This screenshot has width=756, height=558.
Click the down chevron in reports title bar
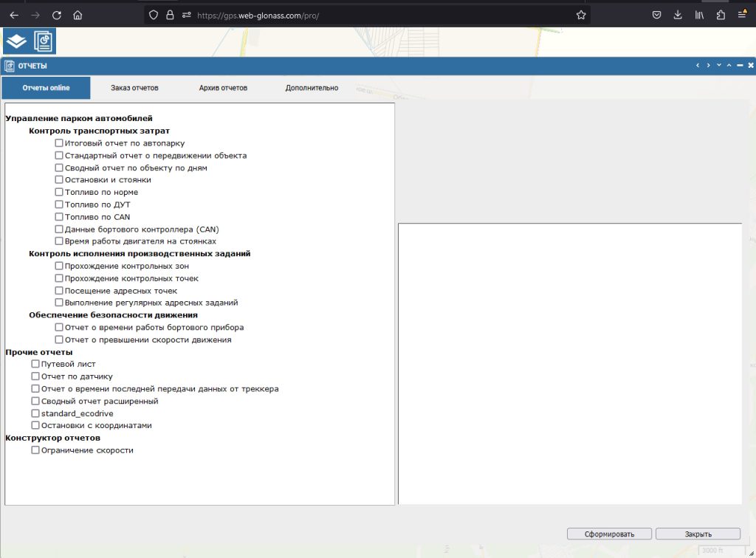[719, 65]
